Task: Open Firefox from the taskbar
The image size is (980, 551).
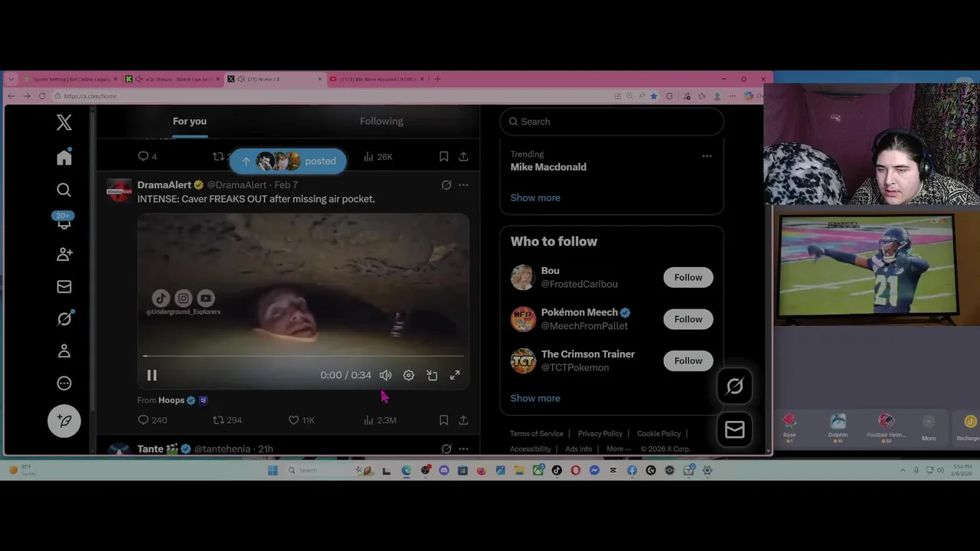Action: click(482, 471)
